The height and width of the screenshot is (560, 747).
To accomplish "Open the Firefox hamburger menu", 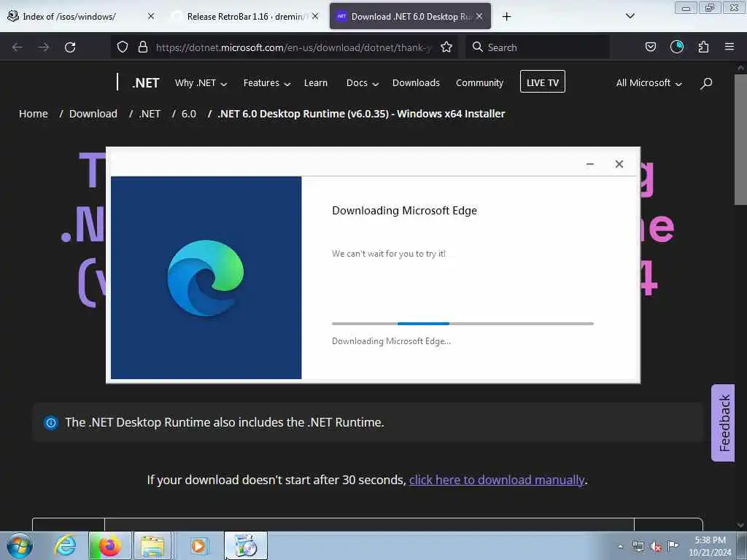I will coord(729,47).
